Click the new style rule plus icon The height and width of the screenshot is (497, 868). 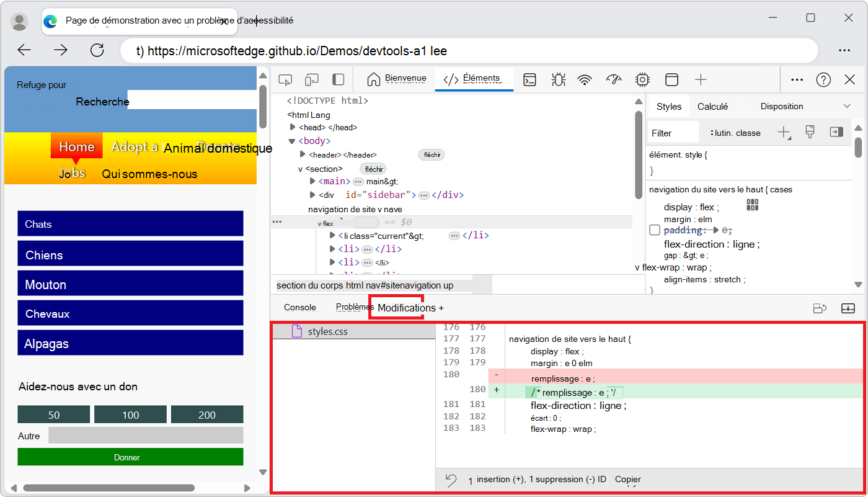[784, 132]
